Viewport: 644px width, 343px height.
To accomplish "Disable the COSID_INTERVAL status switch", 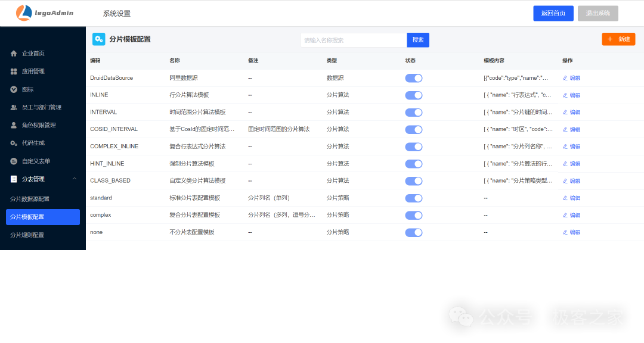I will [x=414, y=130].
